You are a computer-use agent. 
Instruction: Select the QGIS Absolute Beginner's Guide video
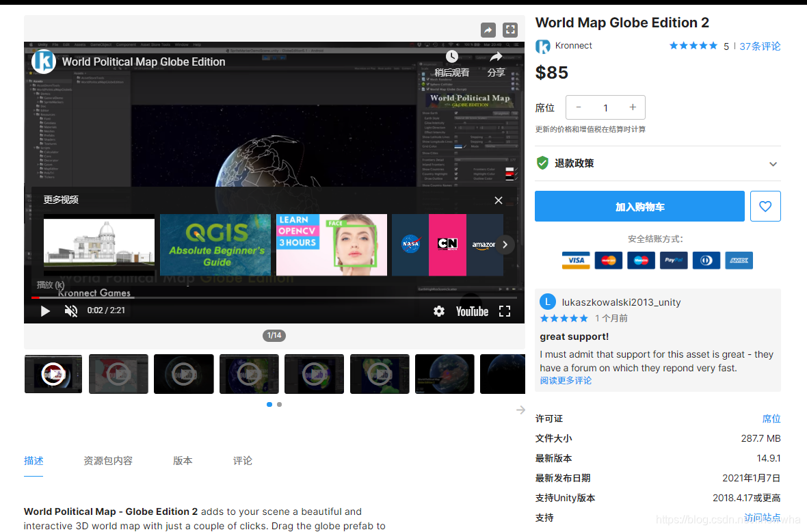click(x=215, y=245)
